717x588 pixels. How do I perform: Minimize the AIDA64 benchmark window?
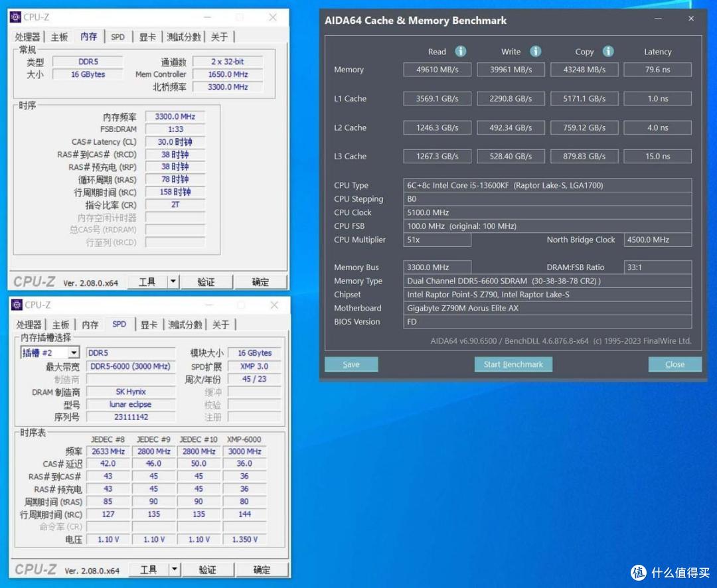coord(658,19)
